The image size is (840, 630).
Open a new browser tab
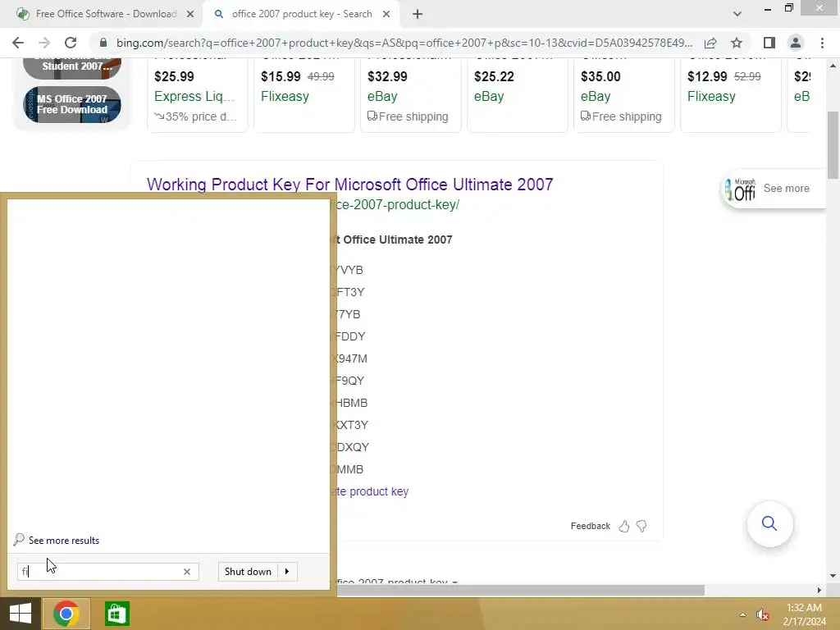pyautogui.click(x=418, y=15)
